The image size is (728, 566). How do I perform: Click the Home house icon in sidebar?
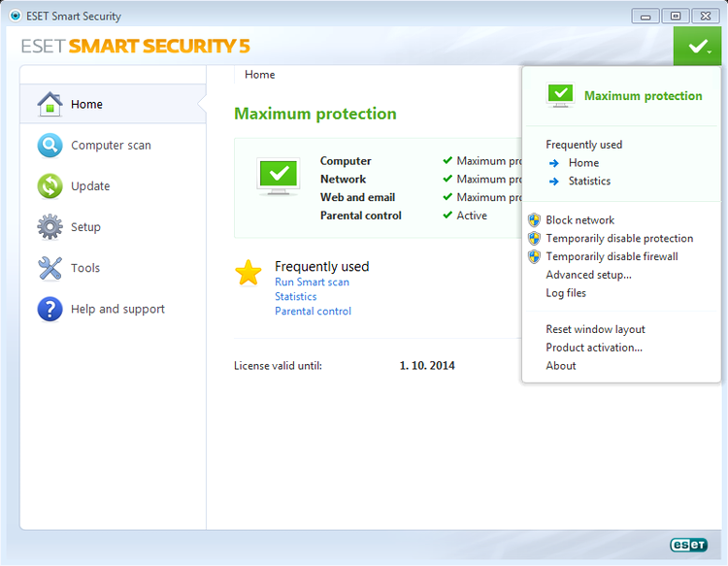(x=50, y=104)
